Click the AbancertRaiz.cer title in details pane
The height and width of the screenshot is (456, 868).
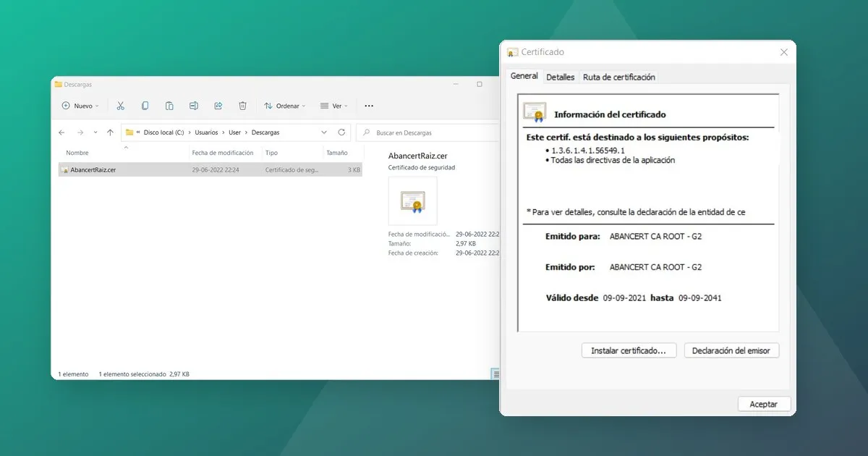coord(417,156)
